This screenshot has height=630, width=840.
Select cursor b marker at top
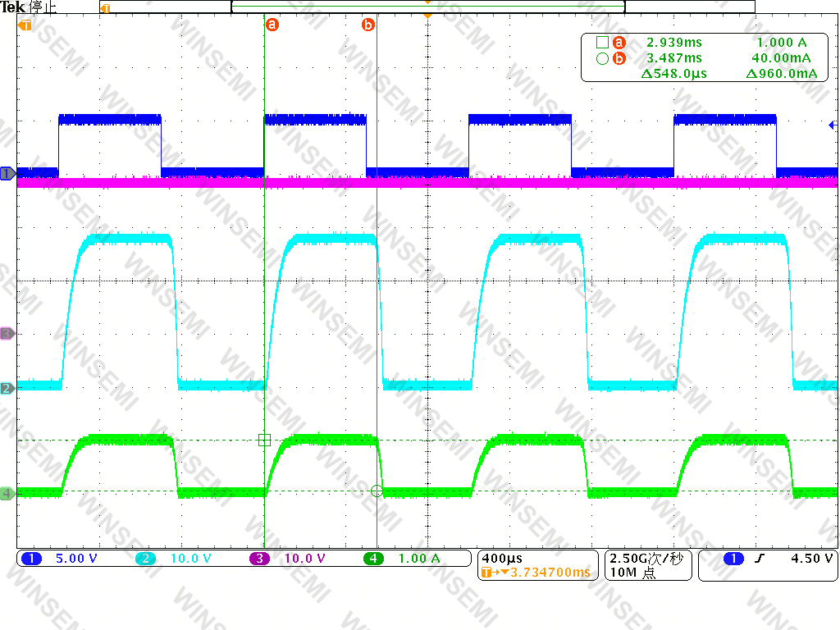(368, 25)
